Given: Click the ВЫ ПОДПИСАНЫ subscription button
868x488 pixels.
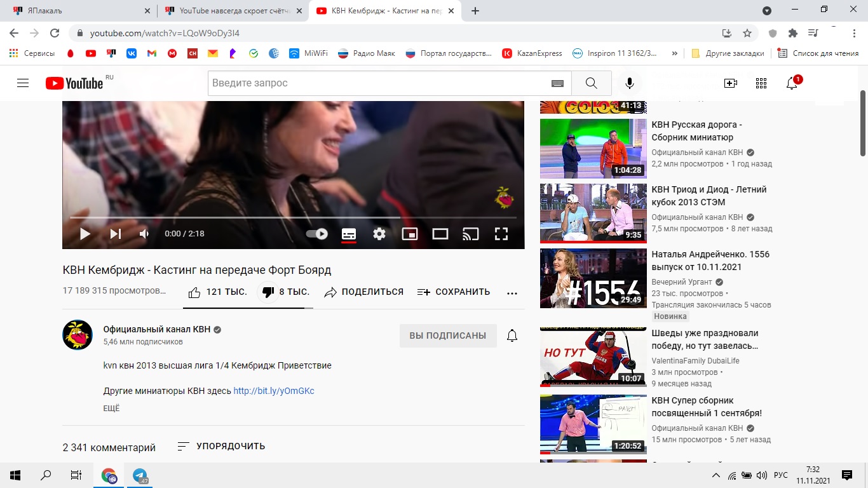Looking at the screenshot, I should pyautogui.click(x=448, y=335).
